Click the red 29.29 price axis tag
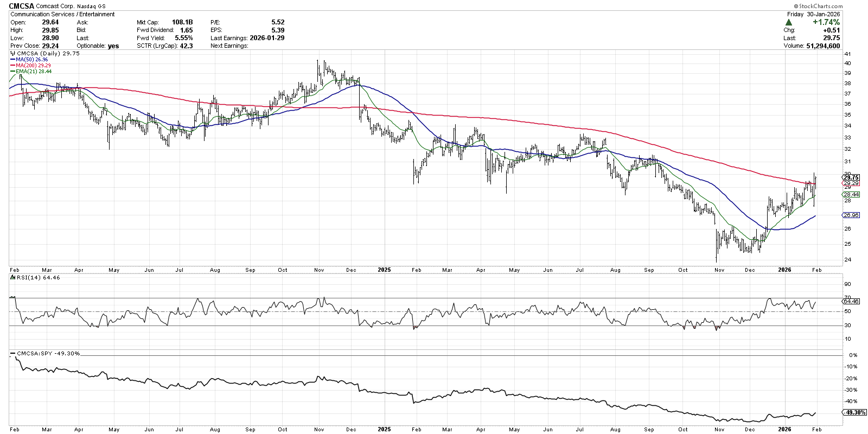The height and width of the screenshot is (434, 868). point(851,183)
